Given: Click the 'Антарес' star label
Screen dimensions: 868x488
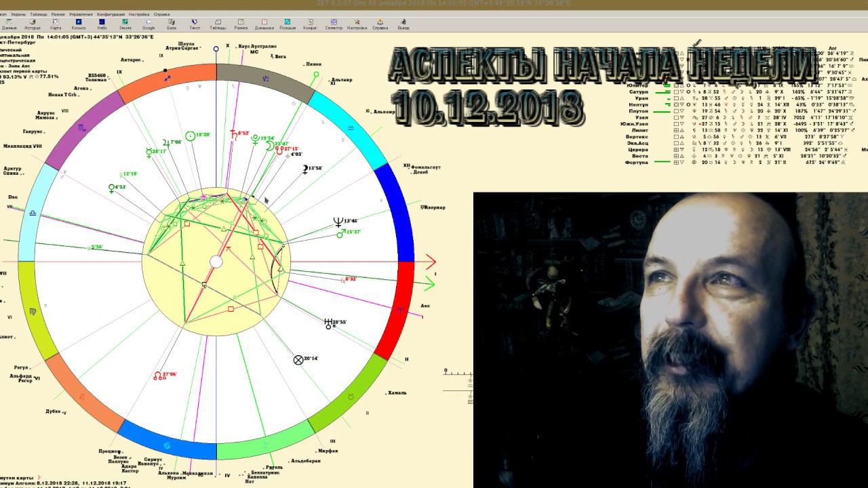Looking at the screenshot, I should (x=132, y=60).
